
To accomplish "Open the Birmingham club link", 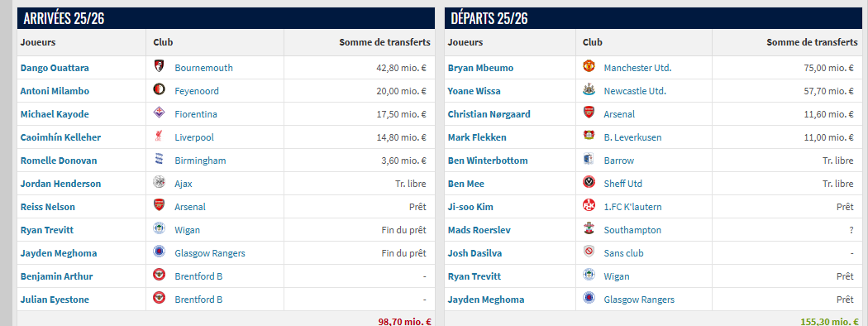I will pyautogui.click(x=200, y=161).
